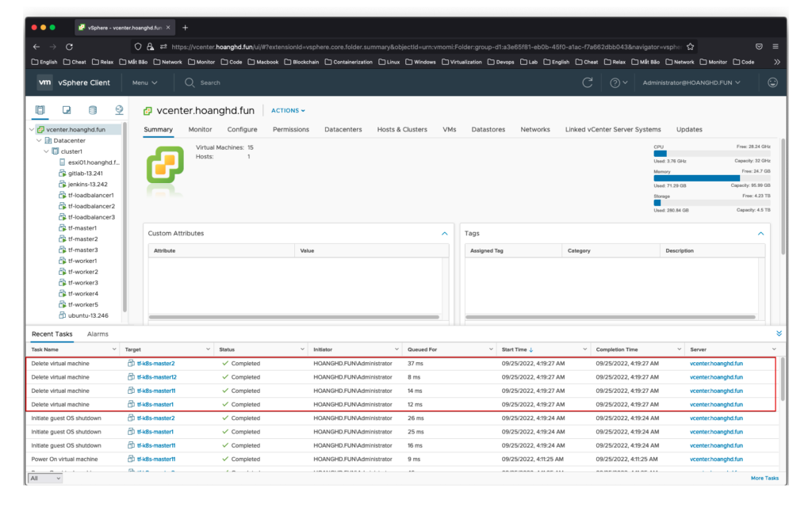The width and height of the screenshot is (812, 519).
Task: Collapse the Datacenter tree node
Action: [39, 140]
